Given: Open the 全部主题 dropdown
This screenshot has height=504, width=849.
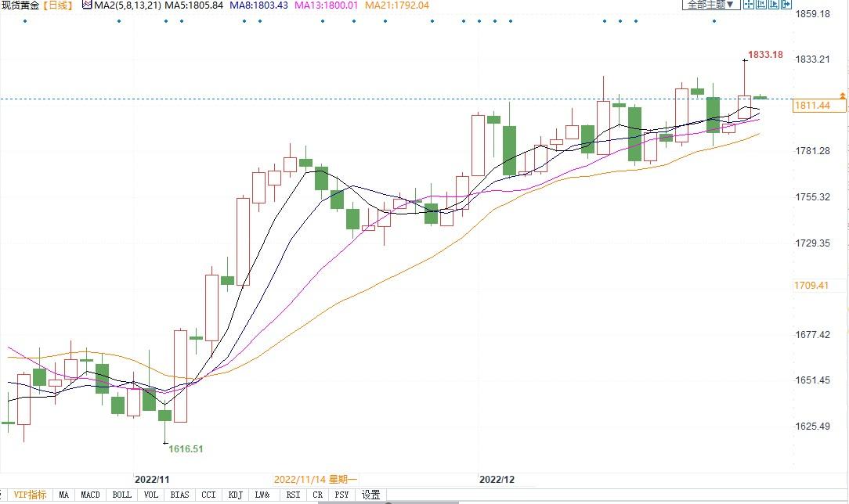Looking at the screenshot, I should point(711,5).
